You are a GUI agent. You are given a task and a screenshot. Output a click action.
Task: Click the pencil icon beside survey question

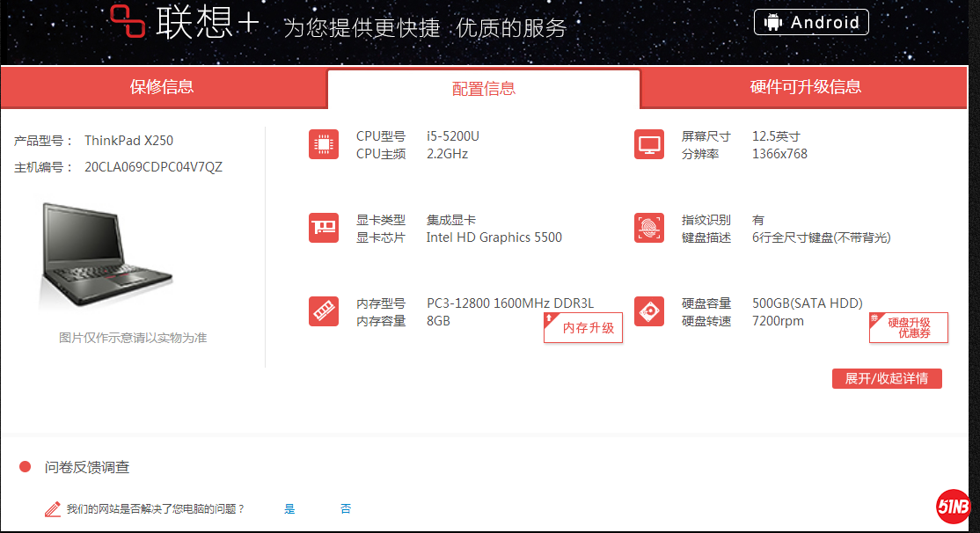53,509
